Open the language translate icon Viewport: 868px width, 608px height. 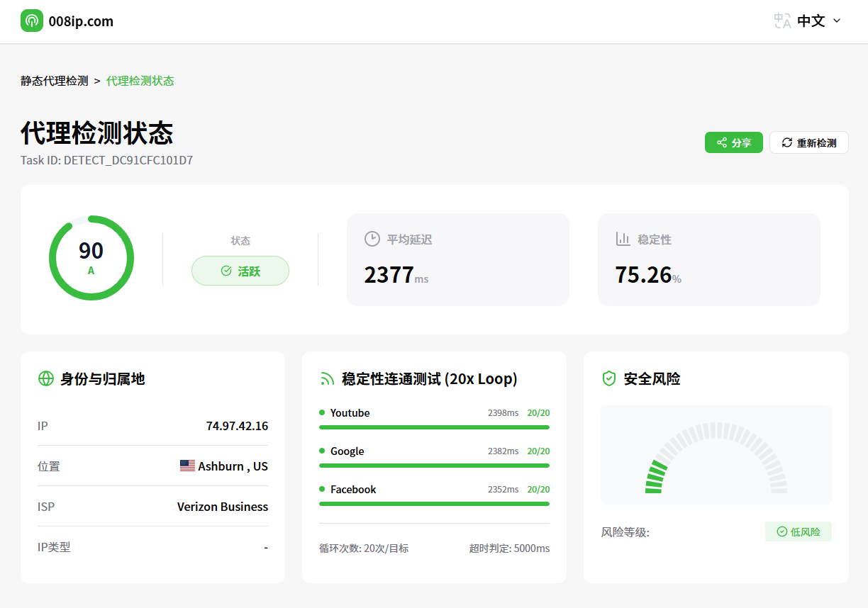(x=782, y=21)
